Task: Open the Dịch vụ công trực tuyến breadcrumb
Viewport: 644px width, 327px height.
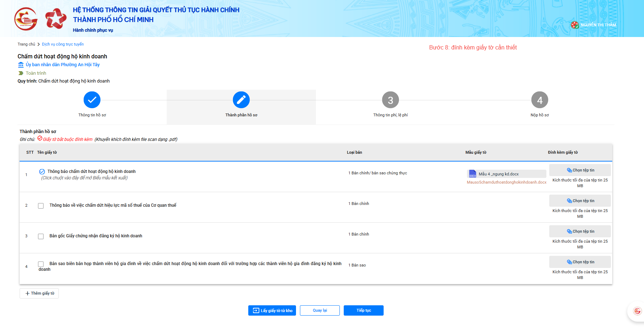Action: 63,44
